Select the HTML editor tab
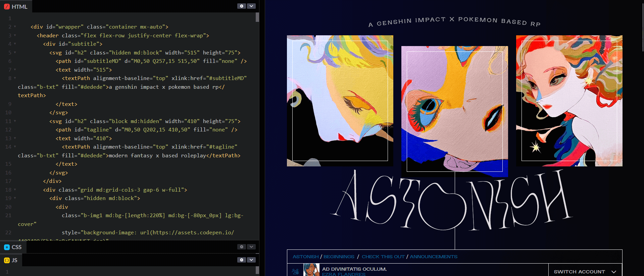Image resolution: width=644 pixels, height=276 pixels. coord(16,6)
